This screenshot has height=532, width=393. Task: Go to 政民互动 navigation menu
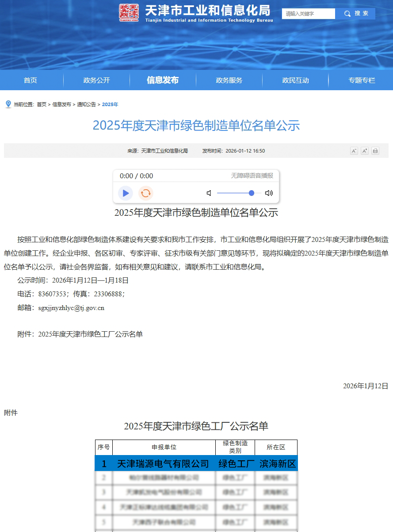295,80
